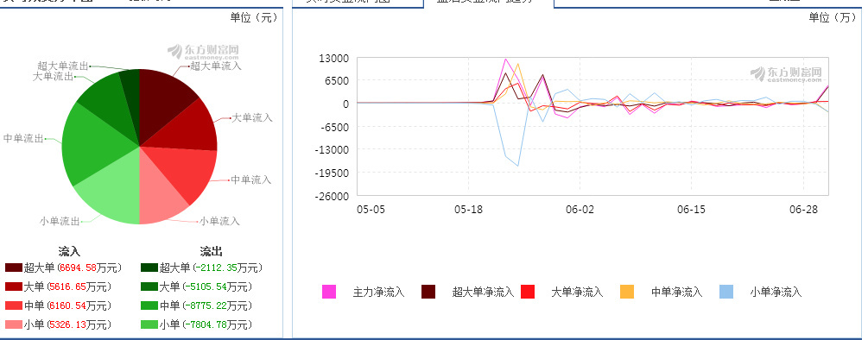Screen dimensions: 868x340
Task: Click the 中单流出 callout label beside pie
Action: tap(23, 138)
